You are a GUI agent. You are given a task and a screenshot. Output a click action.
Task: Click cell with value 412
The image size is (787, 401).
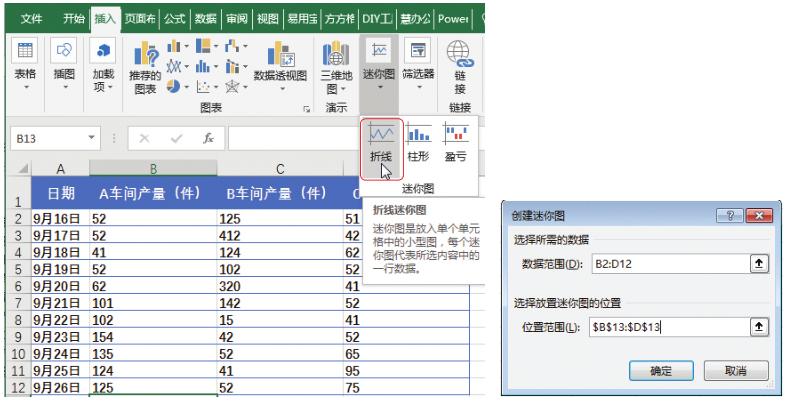point(280,235)
